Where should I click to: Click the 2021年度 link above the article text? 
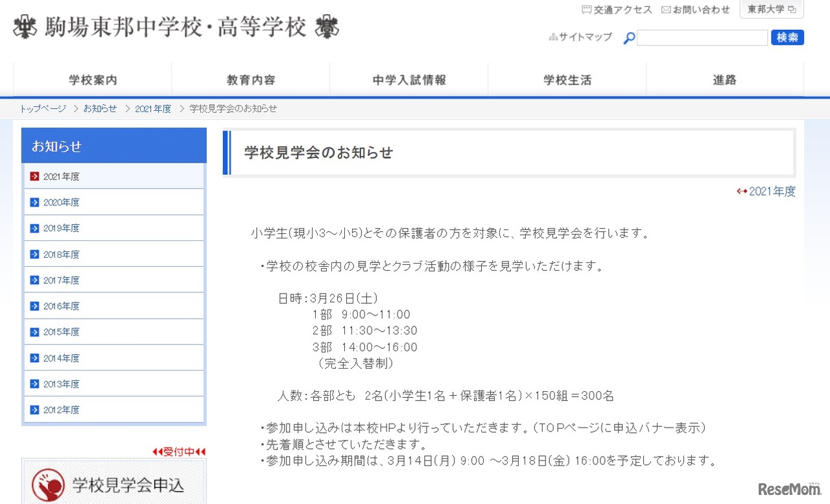(x=772, y=191)
